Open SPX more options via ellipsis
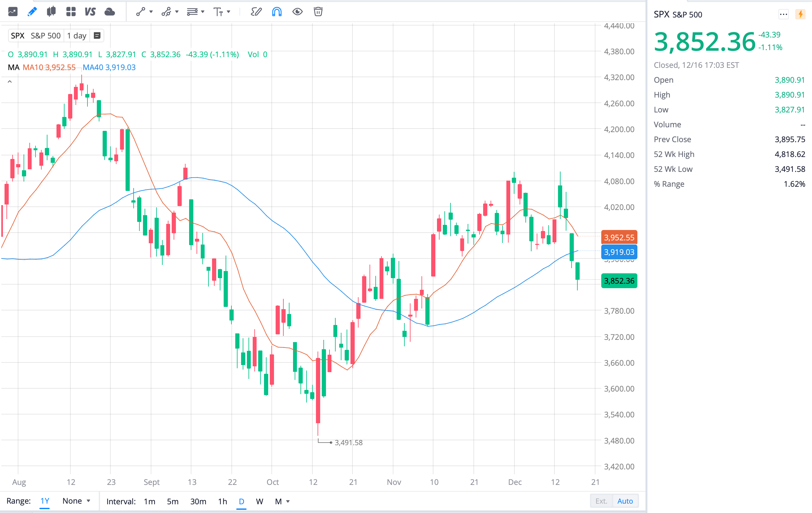This screenshot has width=812, height=513. (x=784, y=14)
